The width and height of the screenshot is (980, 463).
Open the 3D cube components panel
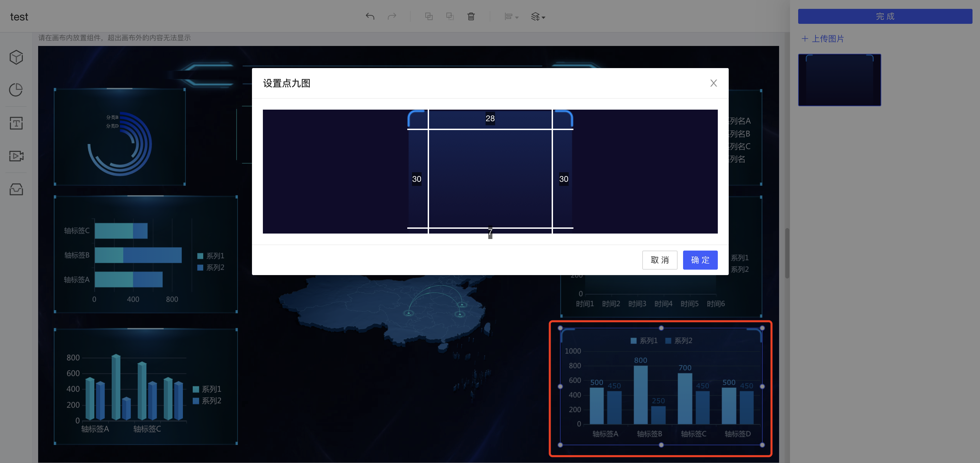[x=16, y=57]
